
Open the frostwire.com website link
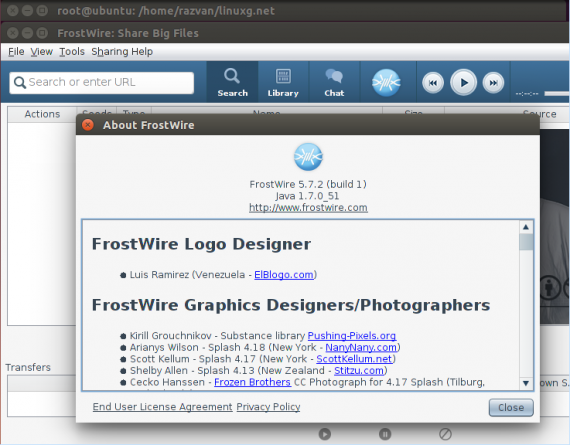(308, 208)
